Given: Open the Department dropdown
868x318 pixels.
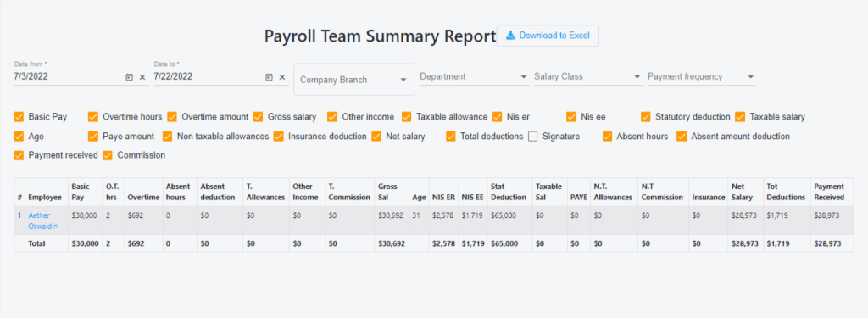Looking at the screenshot, I should (474, 77).
